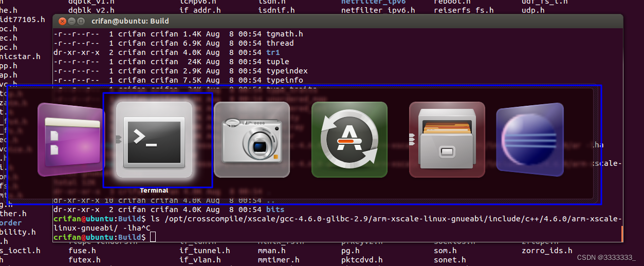Switch to the Eclipse IDE icon

(x=530, y=139)
